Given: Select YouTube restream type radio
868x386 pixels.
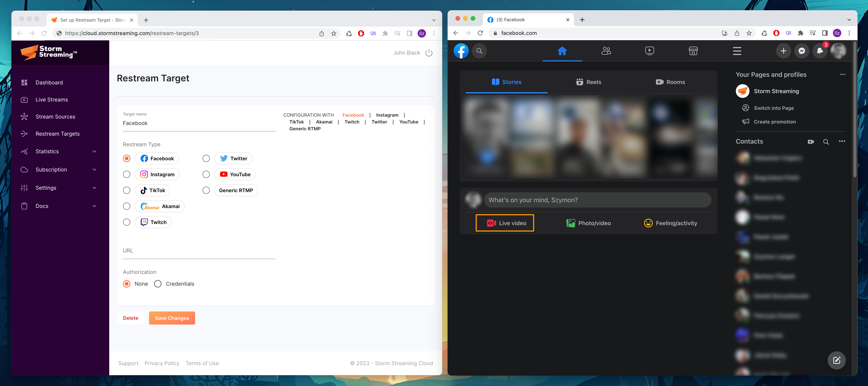Looking at the screenshot, I should pyautogui.click(x=206, y=174).
